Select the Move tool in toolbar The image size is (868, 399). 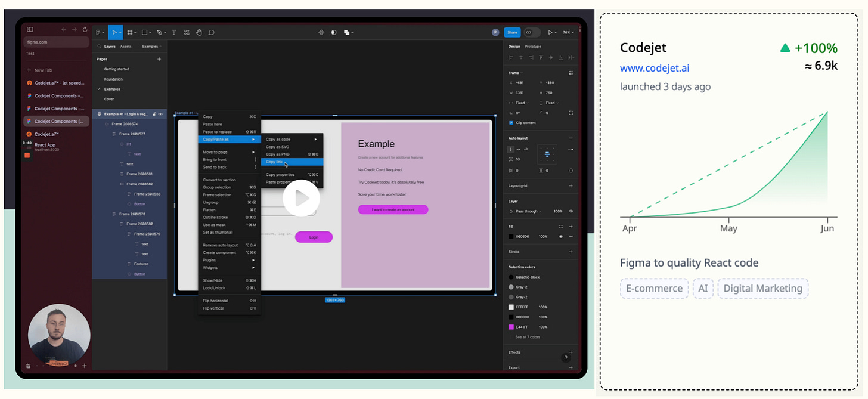pyautogui.click(x=114, y=32)
